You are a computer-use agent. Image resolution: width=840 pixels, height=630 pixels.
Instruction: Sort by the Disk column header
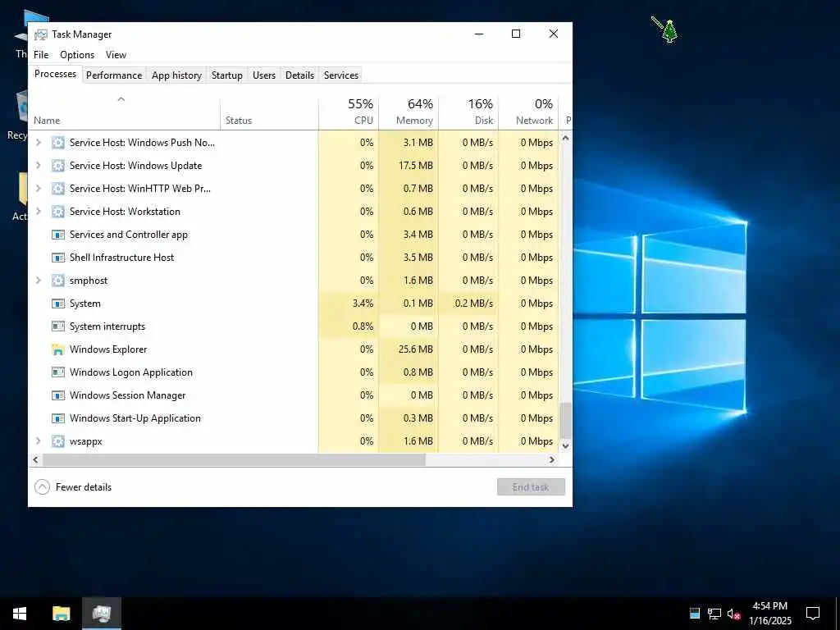pos(468,113)
